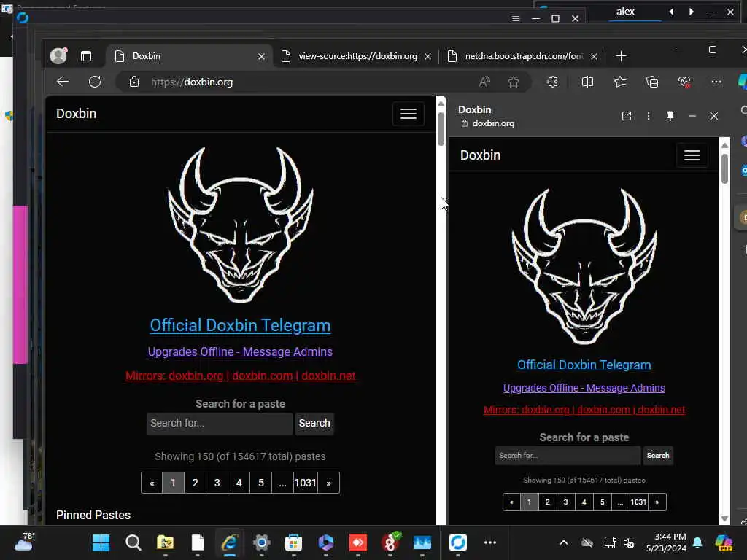Open hamburger menu in sidebar Doxbin page

(692, 155)
